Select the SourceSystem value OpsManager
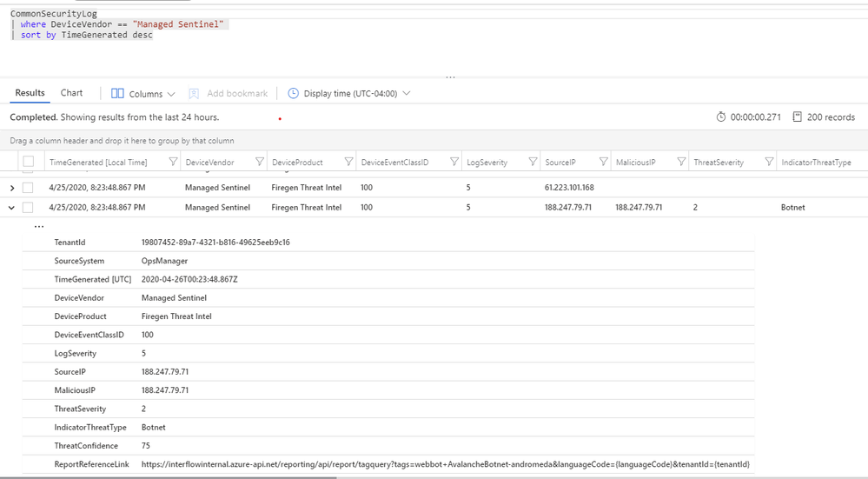 click(164, 261)
